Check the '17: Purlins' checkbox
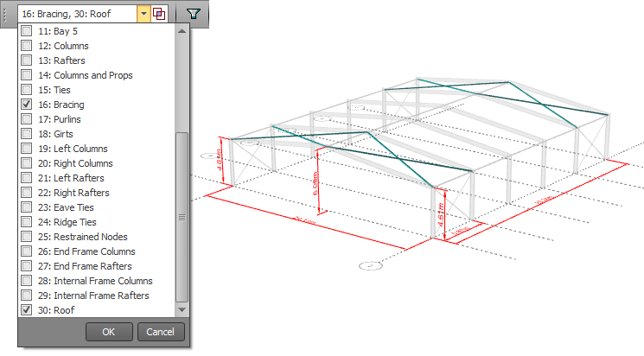Screen dimensions: 644x356 26,119
